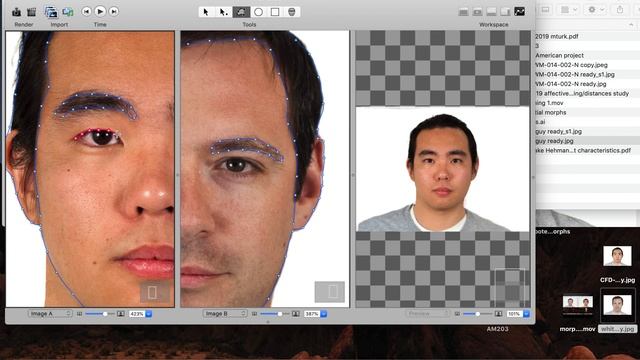Click the render image icon
This screenshot has width=640, height=360.
click(x=16, y=12)
